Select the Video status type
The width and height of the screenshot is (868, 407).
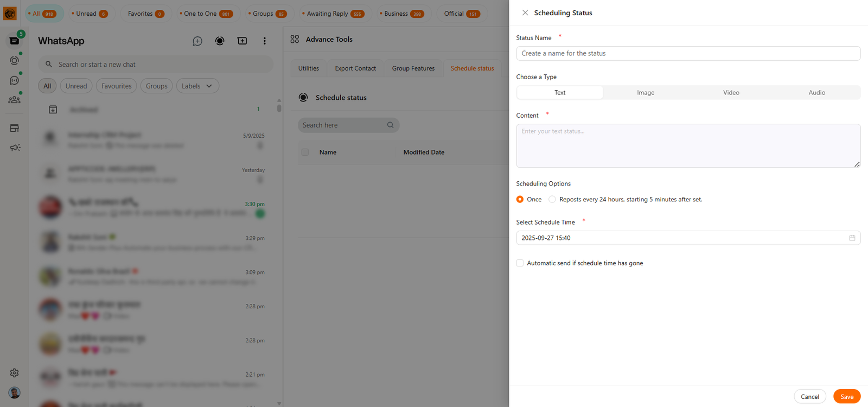pos(731,92)
